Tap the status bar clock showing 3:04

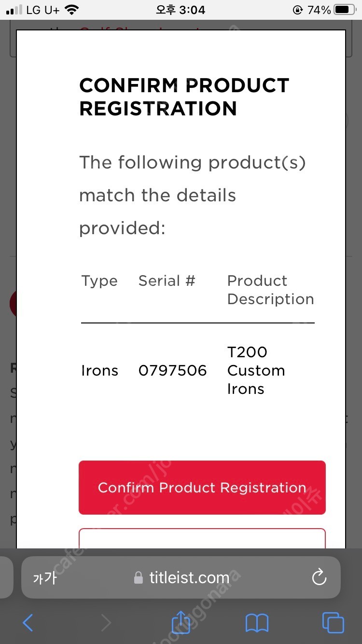(x=181, y=10)
